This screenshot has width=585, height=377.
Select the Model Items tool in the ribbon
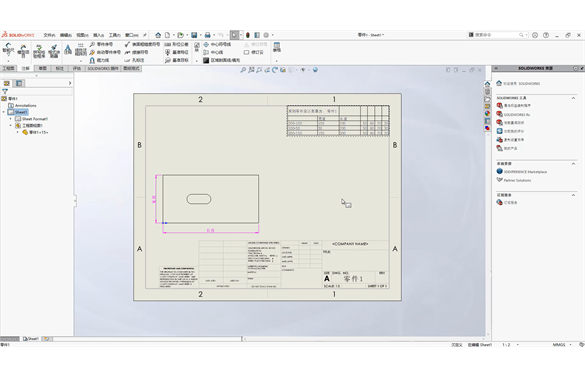tap(23, 51)
